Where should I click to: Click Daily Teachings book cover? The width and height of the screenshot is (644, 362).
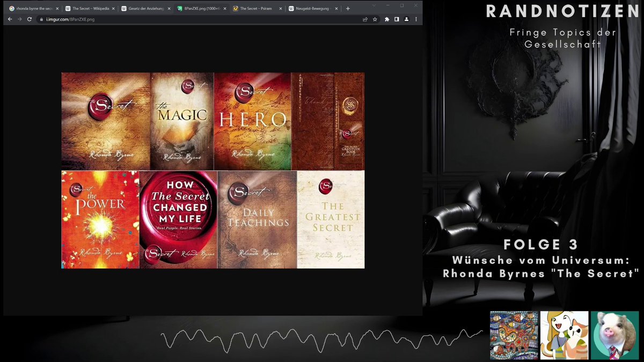(x=257, y=219)
